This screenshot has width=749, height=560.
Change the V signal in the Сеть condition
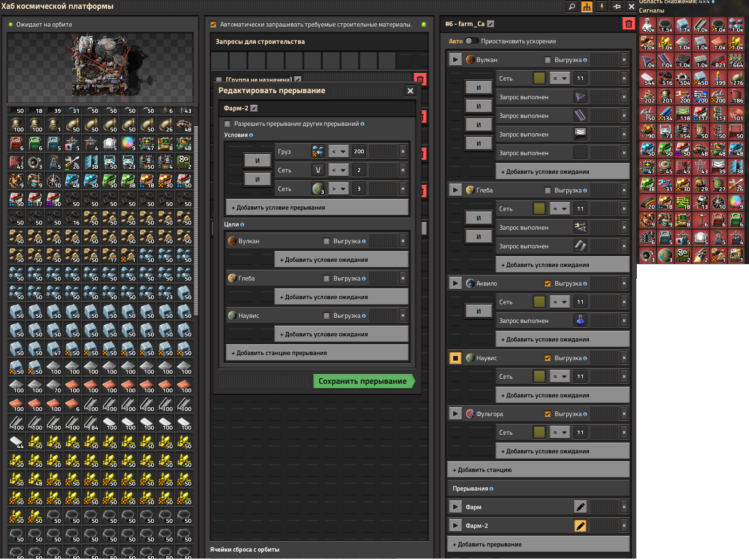(318, 170)
